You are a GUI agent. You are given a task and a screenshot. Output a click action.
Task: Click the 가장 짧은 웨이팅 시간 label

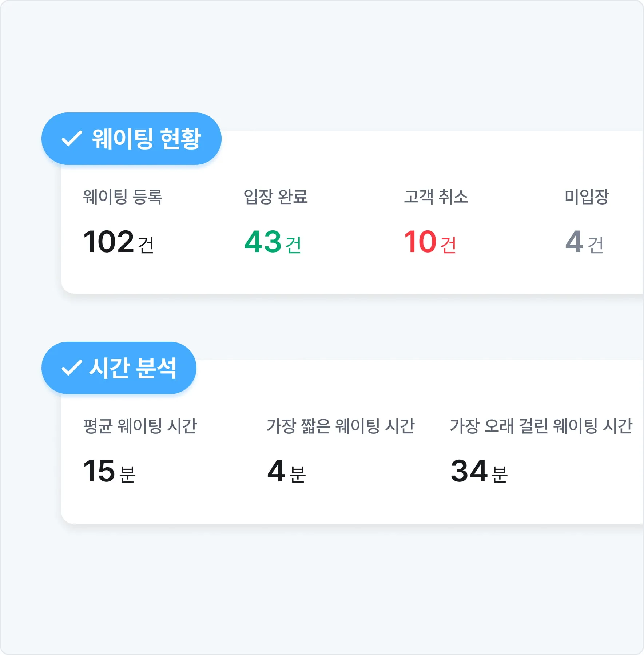(x=341, y=426)
